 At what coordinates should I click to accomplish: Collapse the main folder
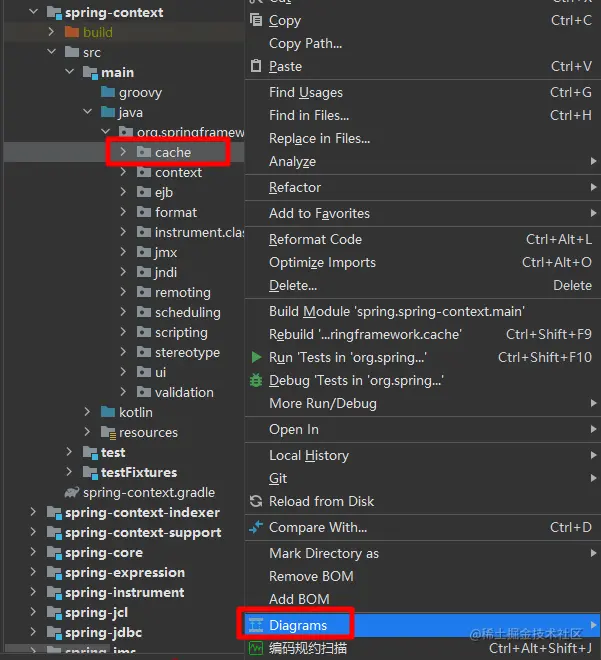pos(69,72)
